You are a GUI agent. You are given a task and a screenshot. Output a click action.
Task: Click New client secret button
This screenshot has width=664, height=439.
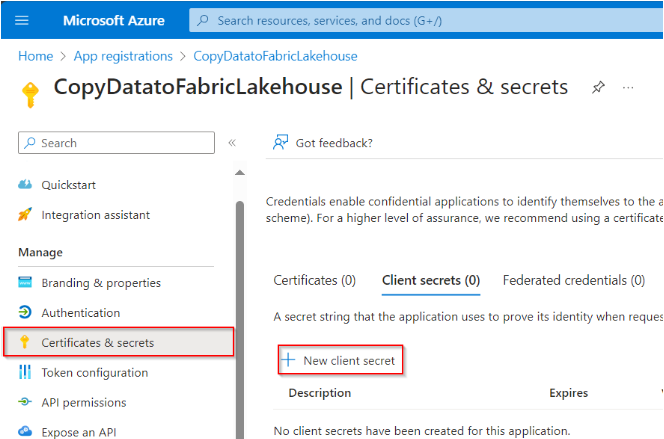[340, 360]
